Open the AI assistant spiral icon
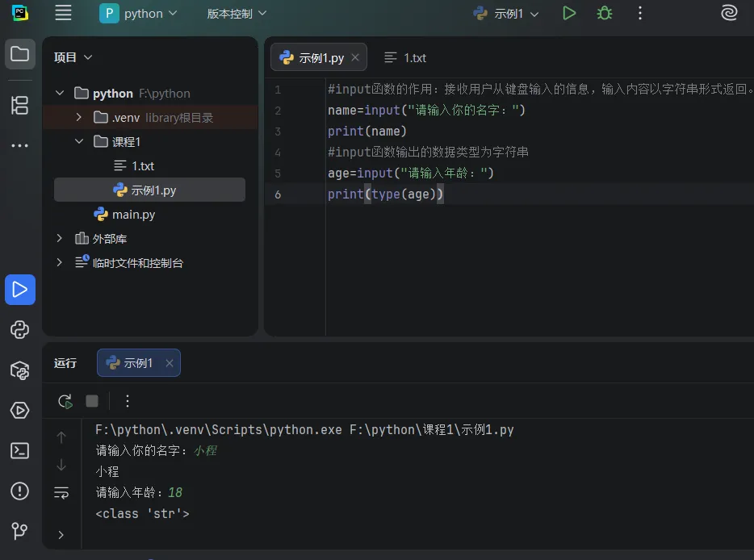Screen dimensions: 754x560 point(729,13)
